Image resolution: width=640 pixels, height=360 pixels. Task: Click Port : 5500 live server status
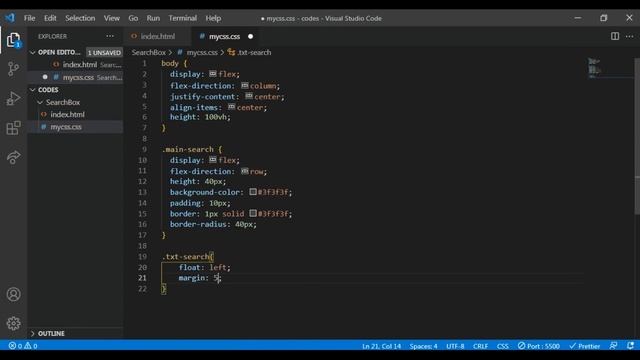click(x=539, y=346)
